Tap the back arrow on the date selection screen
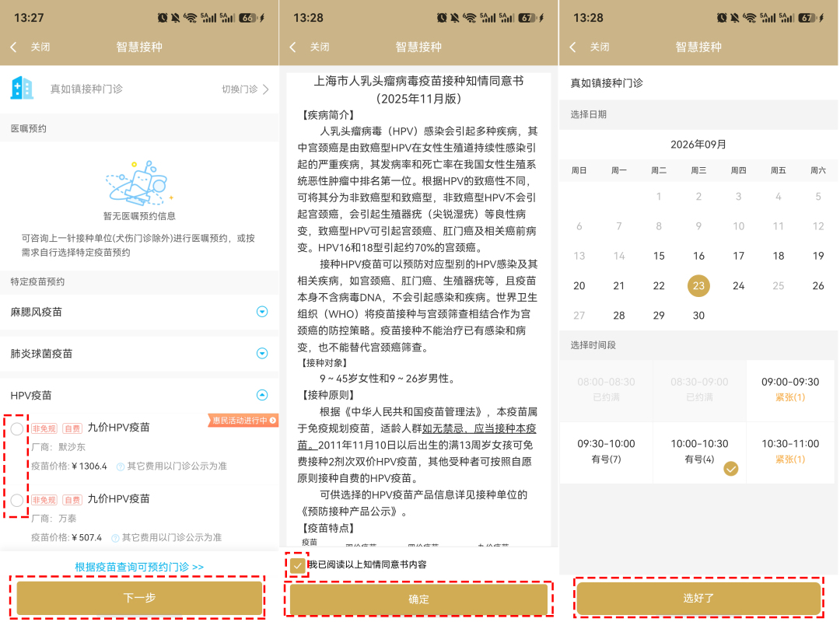The width and height of the screenshot is (840, 622). [x=572, y=47]
